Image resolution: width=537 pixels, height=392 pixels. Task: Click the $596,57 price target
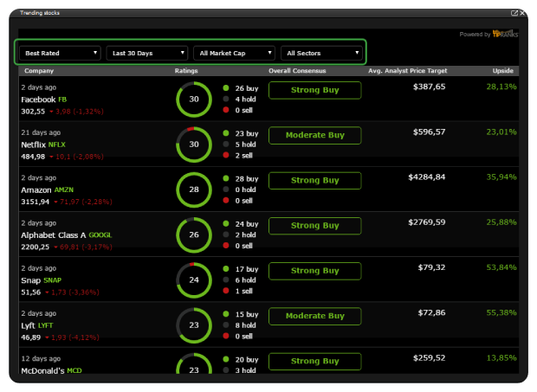pos(429,132)
